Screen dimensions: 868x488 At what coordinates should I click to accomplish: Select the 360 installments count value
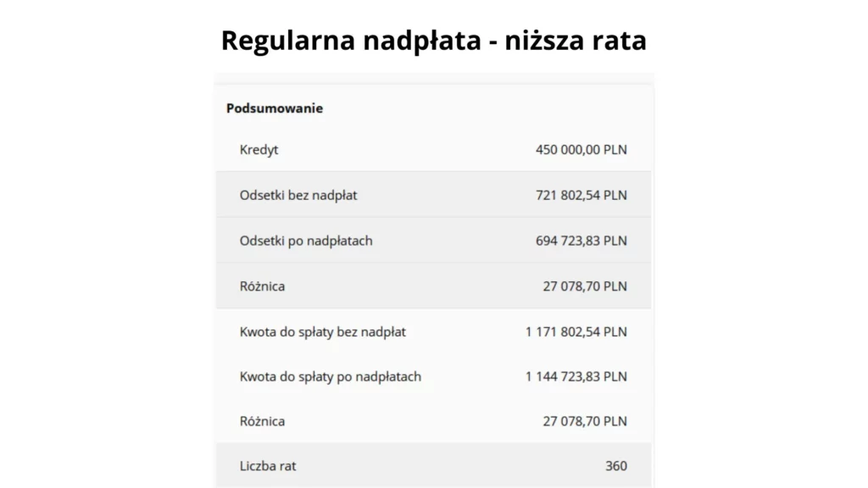tap(616, 467)
